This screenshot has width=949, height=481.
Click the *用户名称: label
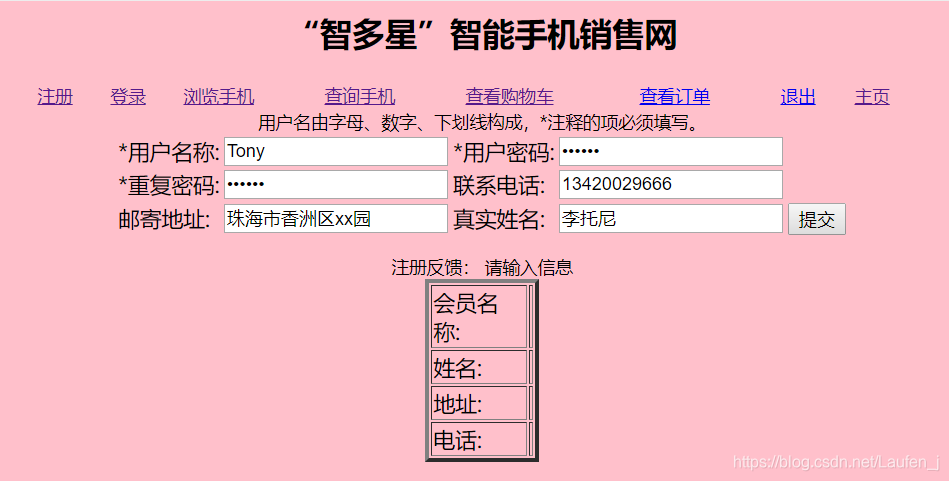point(169,152)
